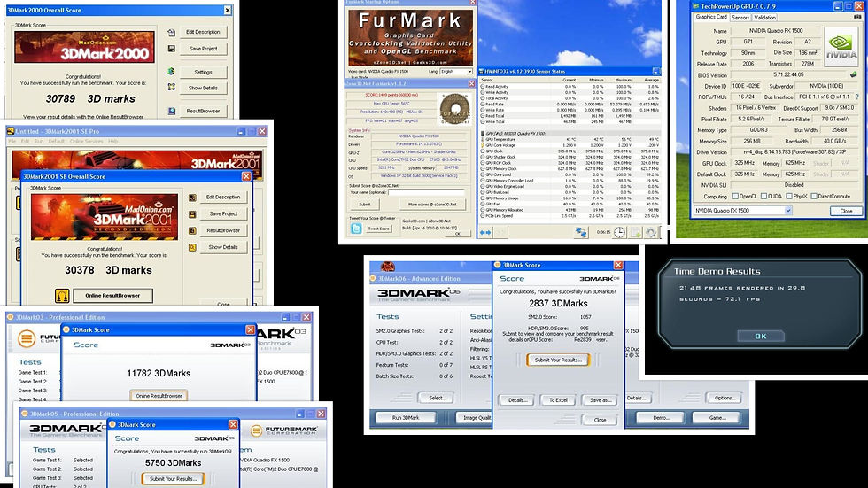Click FurMark Your name input field

pyautogui.click(x=426, y=192)
